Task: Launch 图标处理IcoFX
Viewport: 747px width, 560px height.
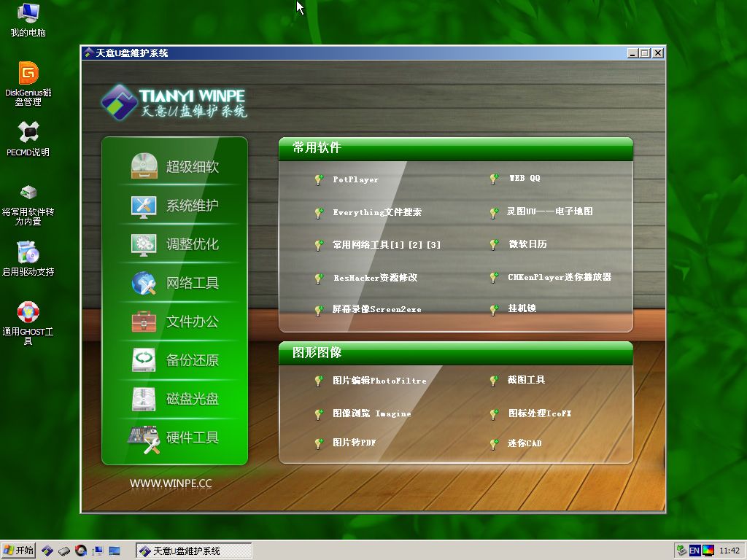Action: (539, 413)
